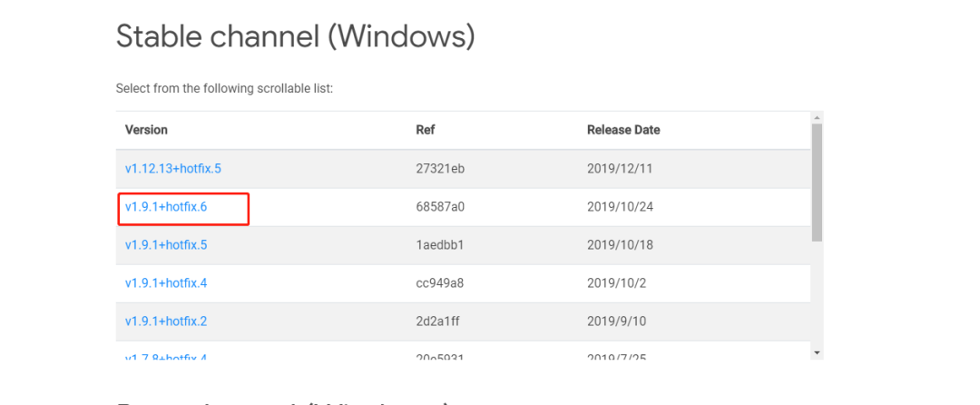Viewport: 980px width, 405px height.
Task: Click the Version column header
Action: (146, 130)
